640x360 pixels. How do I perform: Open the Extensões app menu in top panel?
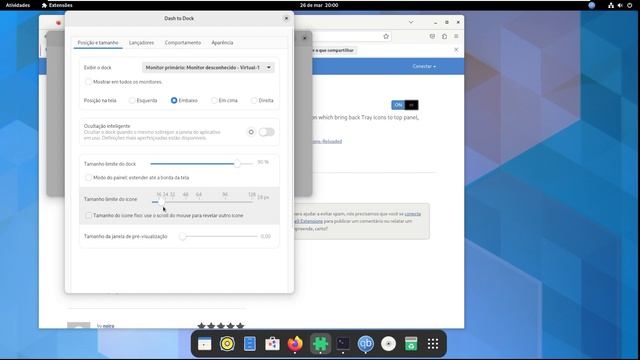pyautogui.click(x=57, y=5)
